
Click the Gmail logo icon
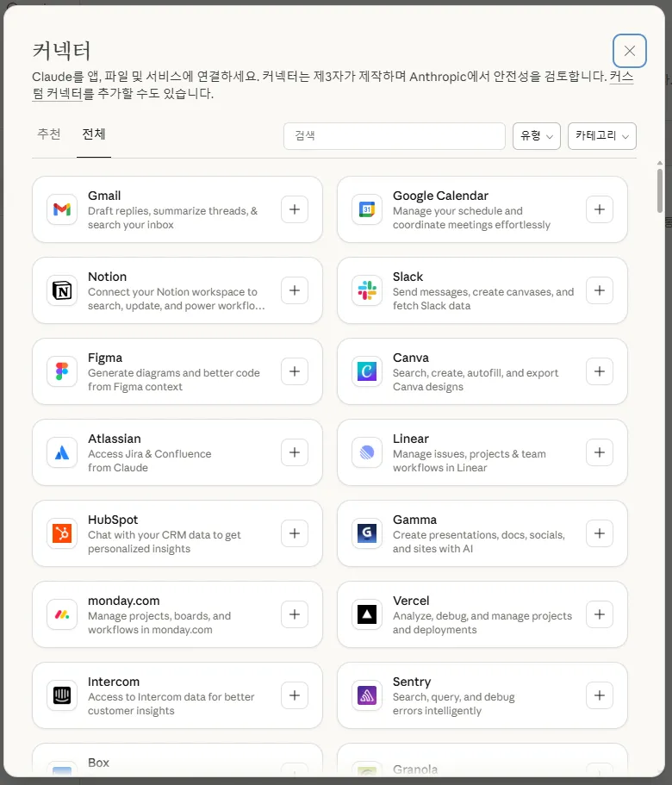(x=62, y=209)
